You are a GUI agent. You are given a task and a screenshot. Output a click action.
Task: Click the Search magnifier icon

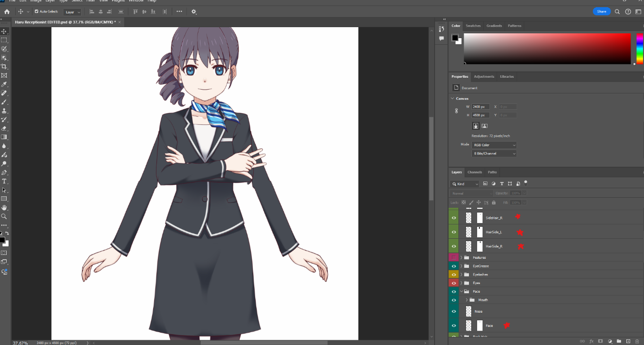coord(617,11)
